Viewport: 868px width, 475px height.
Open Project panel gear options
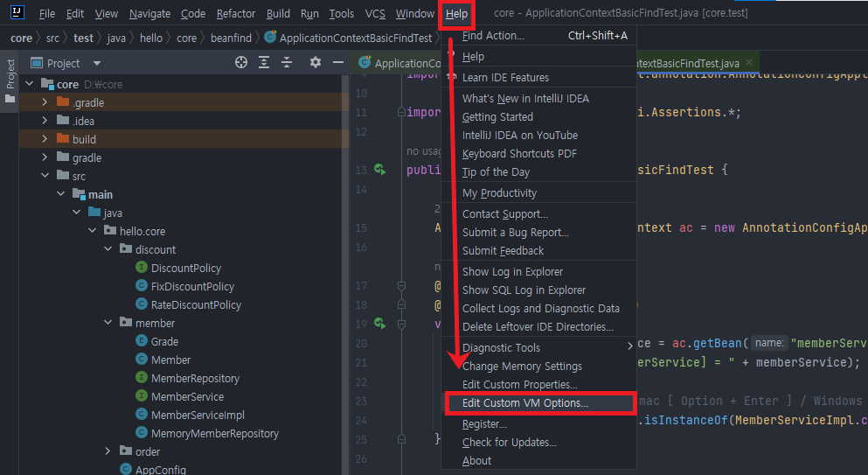pyautogui.click(x=316, y=62)
